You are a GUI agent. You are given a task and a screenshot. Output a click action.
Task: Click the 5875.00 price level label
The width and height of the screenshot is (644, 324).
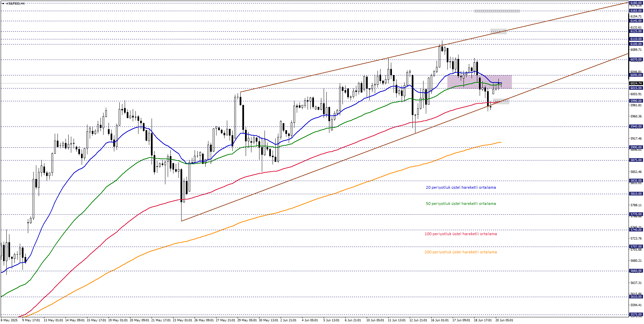click(636, 160)
